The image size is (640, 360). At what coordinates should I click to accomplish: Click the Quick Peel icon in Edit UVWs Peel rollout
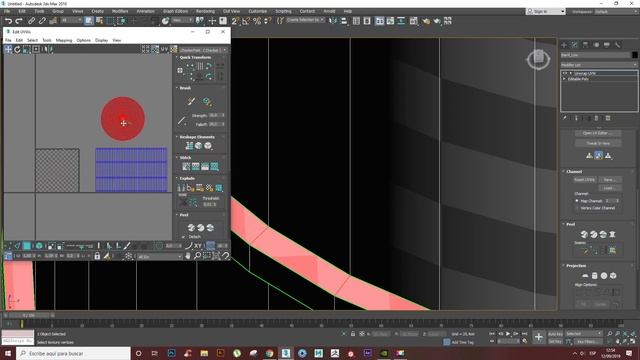(191, 228)
